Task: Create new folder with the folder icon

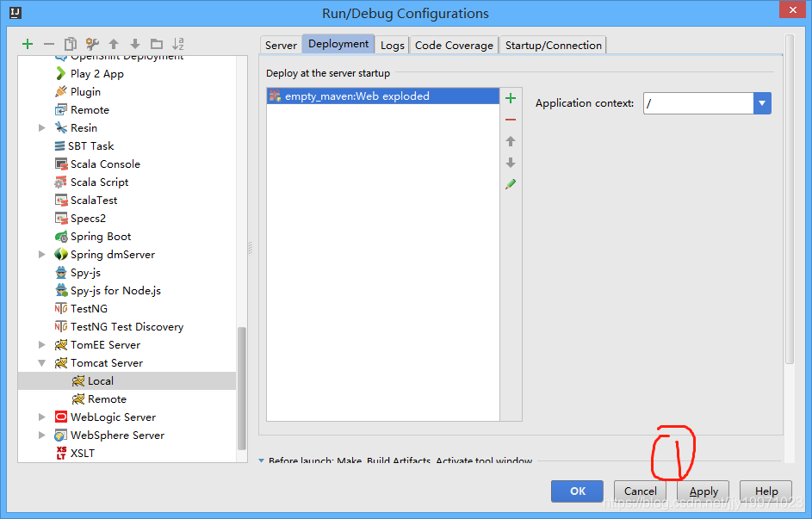Action: tap(157, 45)
